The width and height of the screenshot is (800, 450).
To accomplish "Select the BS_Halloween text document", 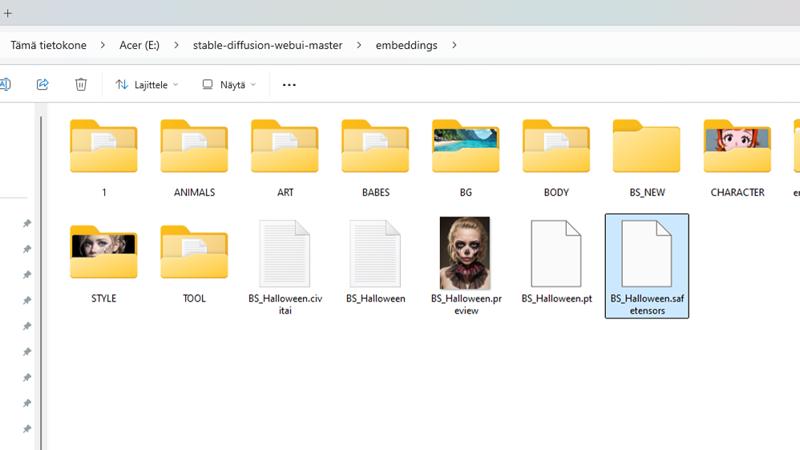I will [376, 262].
